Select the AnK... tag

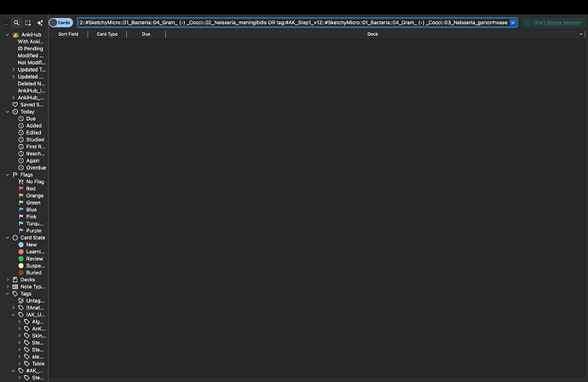pyautogui.click(x=35, y=329)
